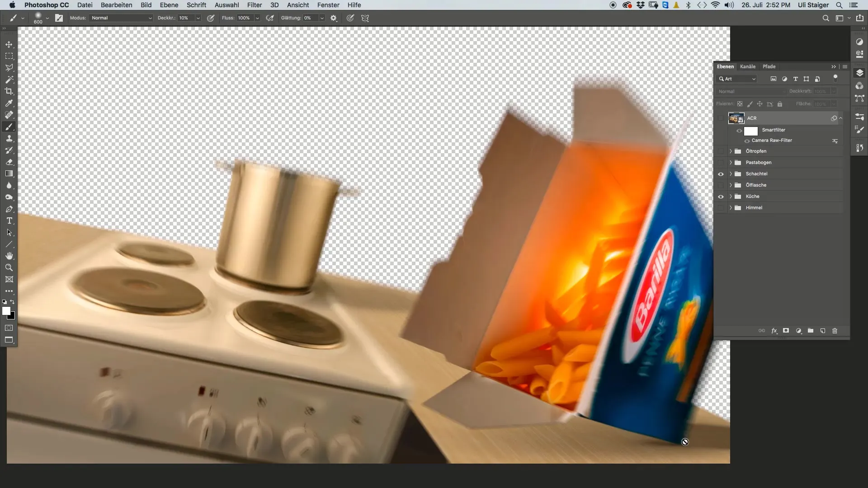Viewport: 868px width, 488px height.
Task: Open the Wi-Fi status menu
Action: [x=715, y=5]
